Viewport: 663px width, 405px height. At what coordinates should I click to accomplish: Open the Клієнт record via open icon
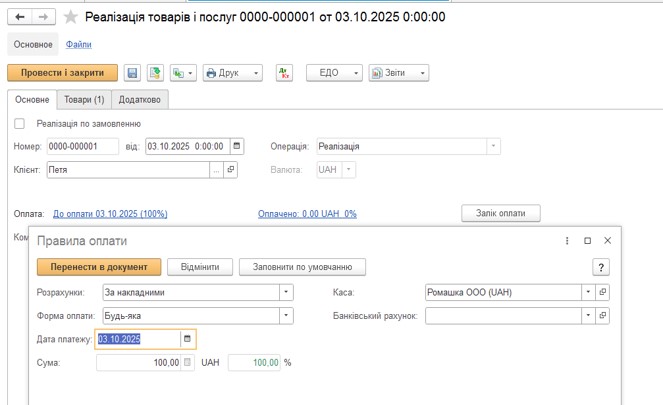tap(231, 170)
